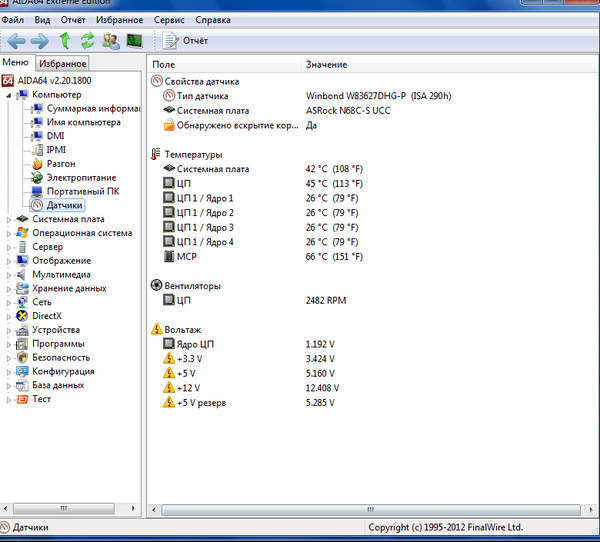Collapse the Компьютер tree node
The height and width of the screenshot is (542, 600).
tap(8, 95)
